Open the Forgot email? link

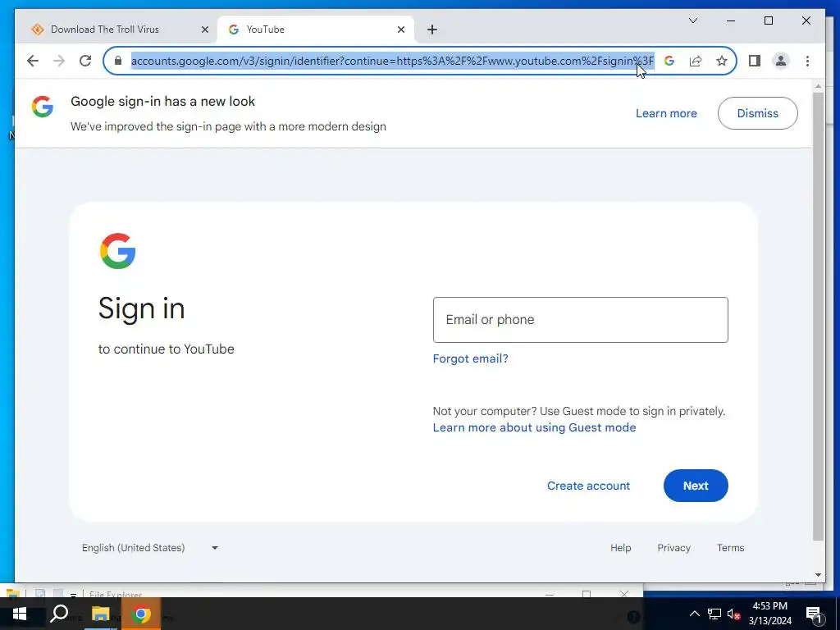coord(470,358)
